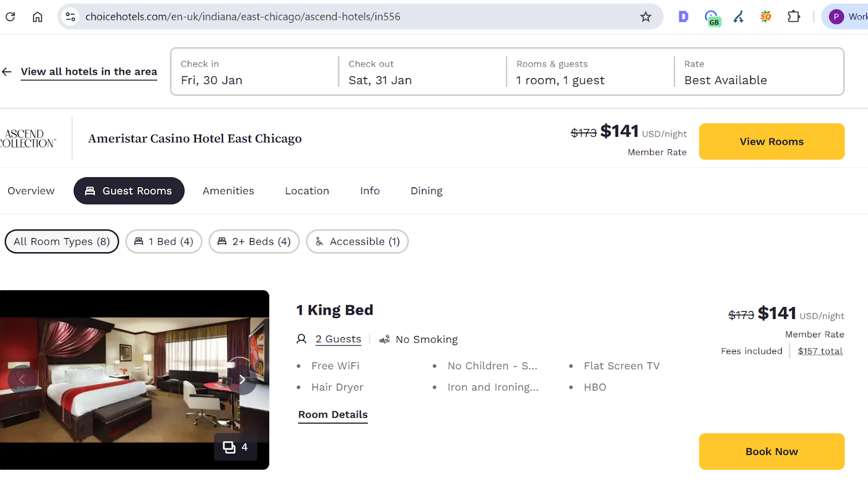Image resolution: width=868 pixels, height=486 pixels.
Task: Switch to the Dining tab
Action: 426,191
